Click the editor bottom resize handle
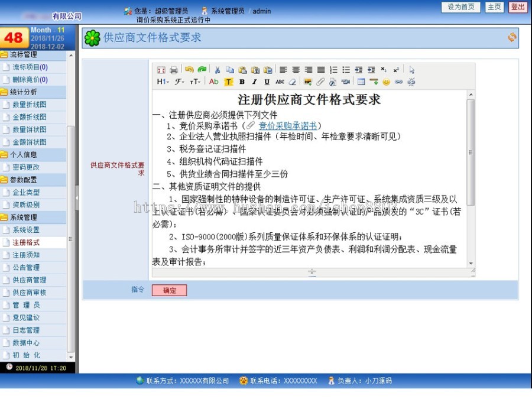 312,272
